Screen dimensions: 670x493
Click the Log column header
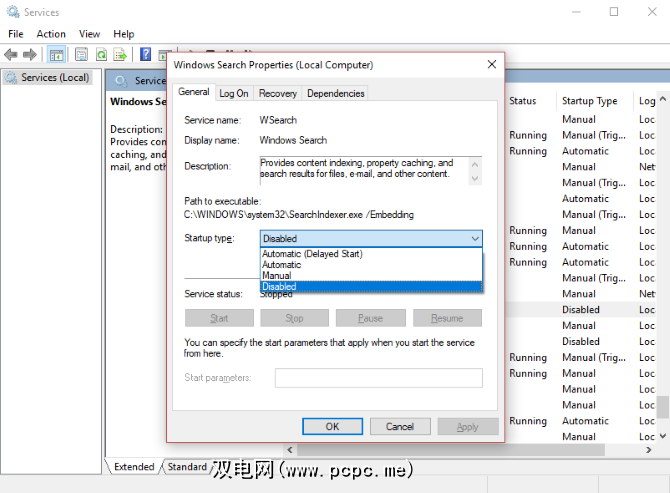coord(647,101)
